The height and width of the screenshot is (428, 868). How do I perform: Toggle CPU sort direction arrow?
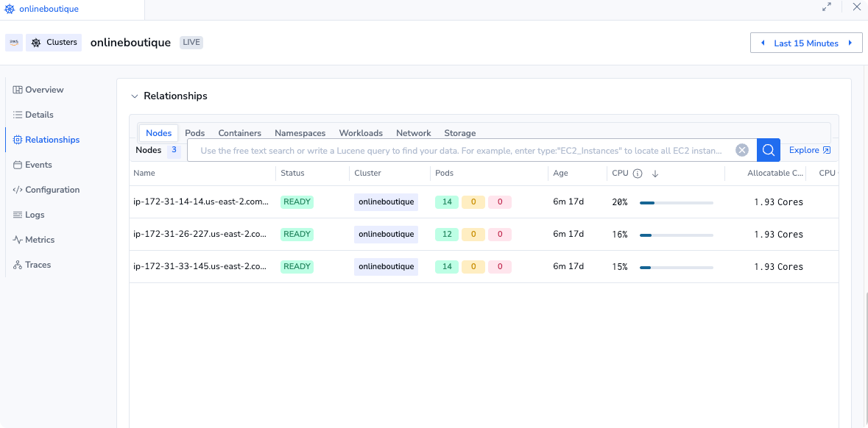point(655,174)
